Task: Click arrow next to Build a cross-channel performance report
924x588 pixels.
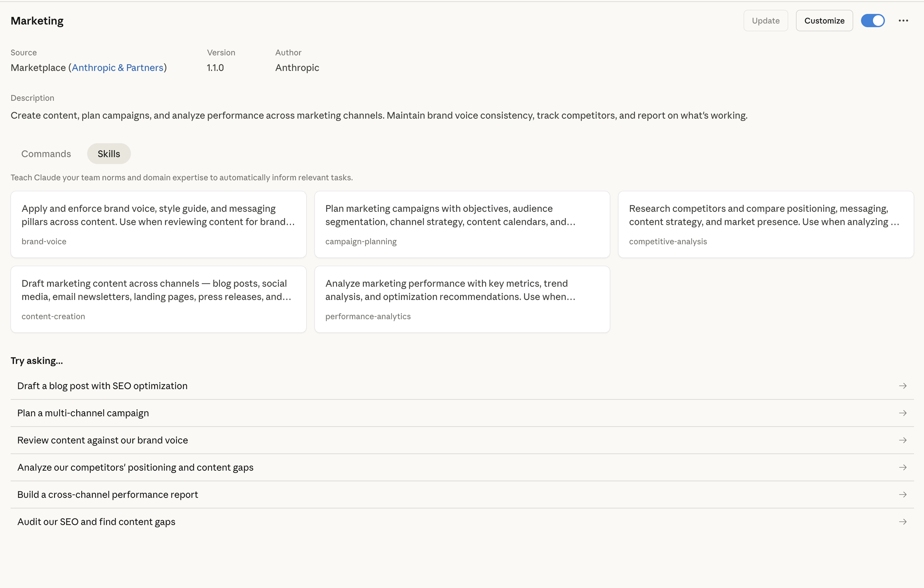Action: click(902, 495)
